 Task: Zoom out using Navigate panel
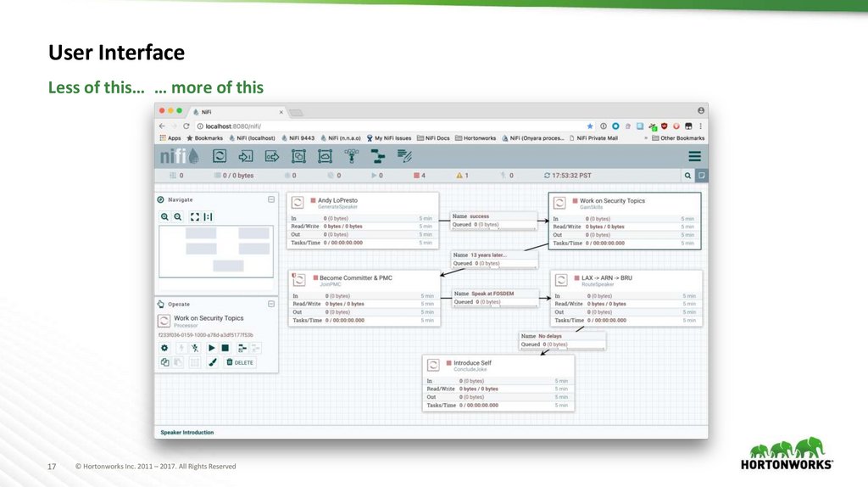178,216
